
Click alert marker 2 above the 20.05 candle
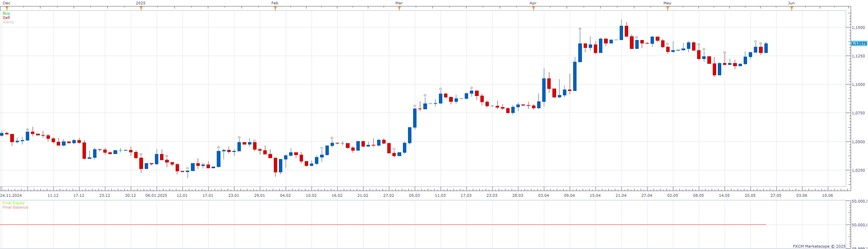pos(756,41)
